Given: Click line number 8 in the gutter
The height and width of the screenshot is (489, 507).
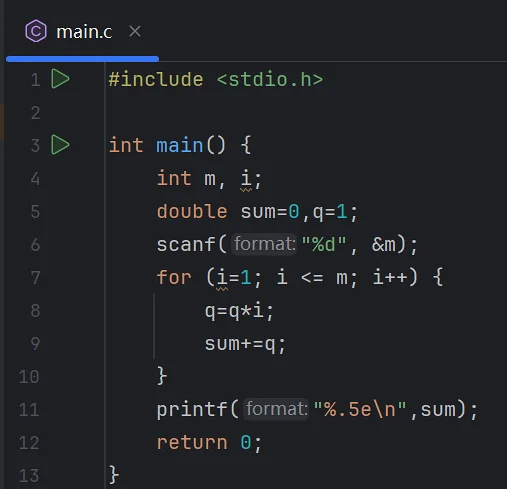Looking at the screenshot, I should 35,311.
